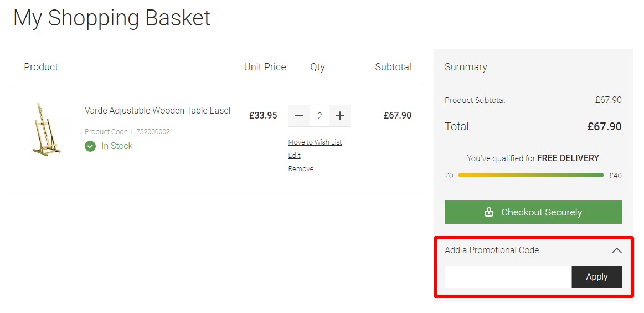Click the Summary panel heading
Screen dimensions: 644x313
pos(466,67)
